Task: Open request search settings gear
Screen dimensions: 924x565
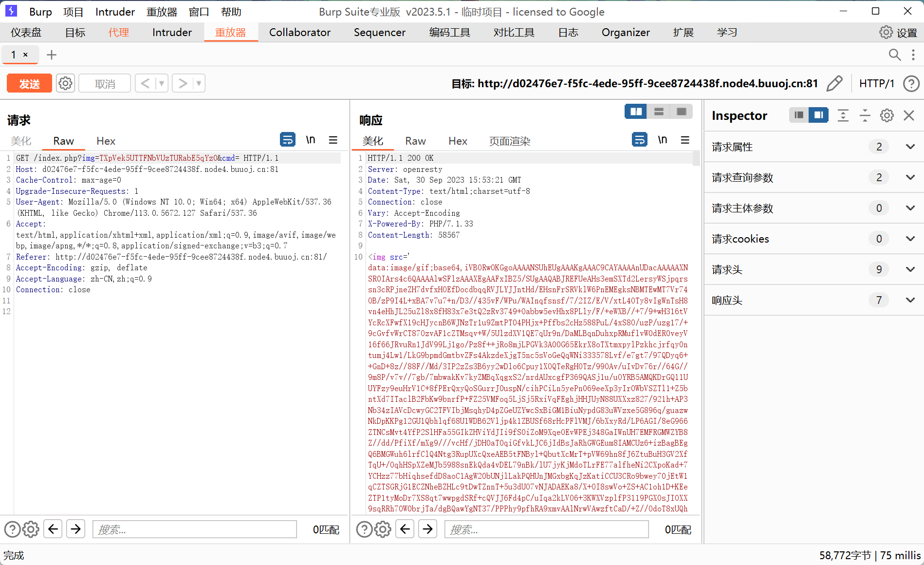Action: (31, 529)
